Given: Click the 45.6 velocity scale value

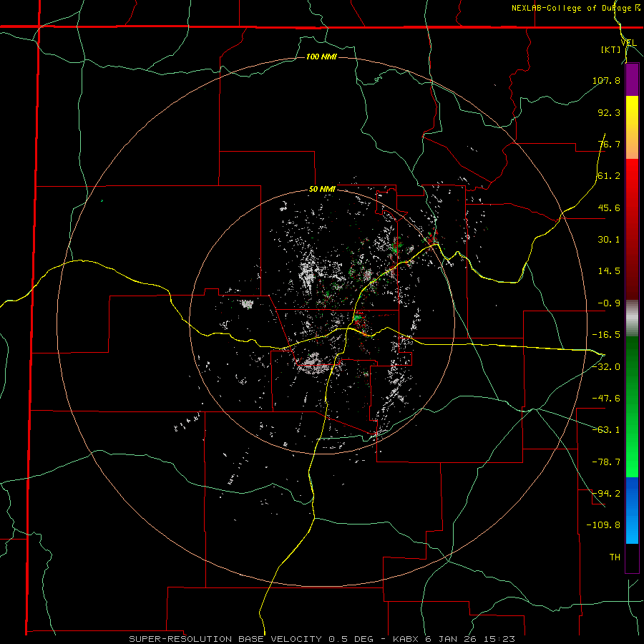Looking at the screenshot, I should 609,208.
